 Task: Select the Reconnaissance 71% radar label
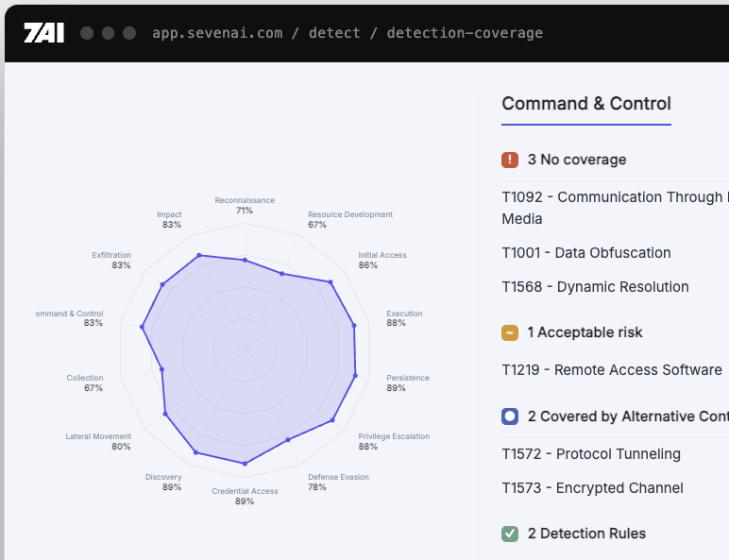(x=245, y=205)
